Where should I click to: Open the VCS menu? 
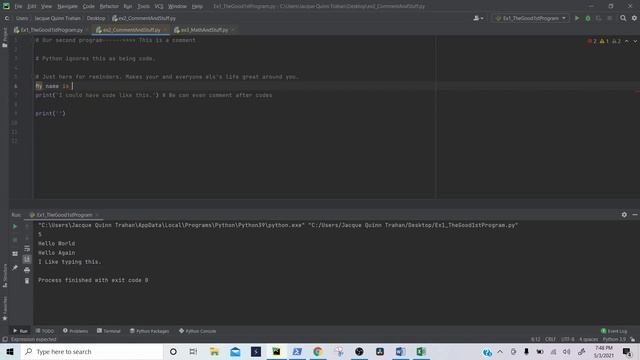point(159,6)
